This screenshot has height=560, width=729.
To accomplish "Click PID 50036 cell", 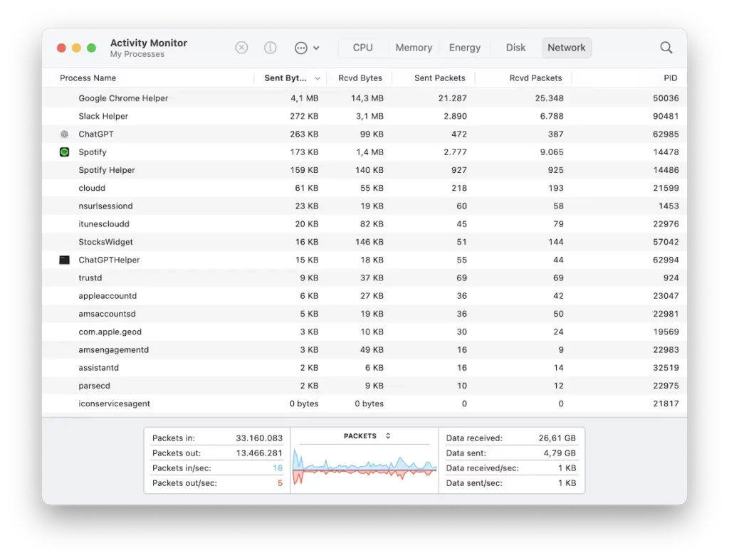I will (x=666, y=98).
